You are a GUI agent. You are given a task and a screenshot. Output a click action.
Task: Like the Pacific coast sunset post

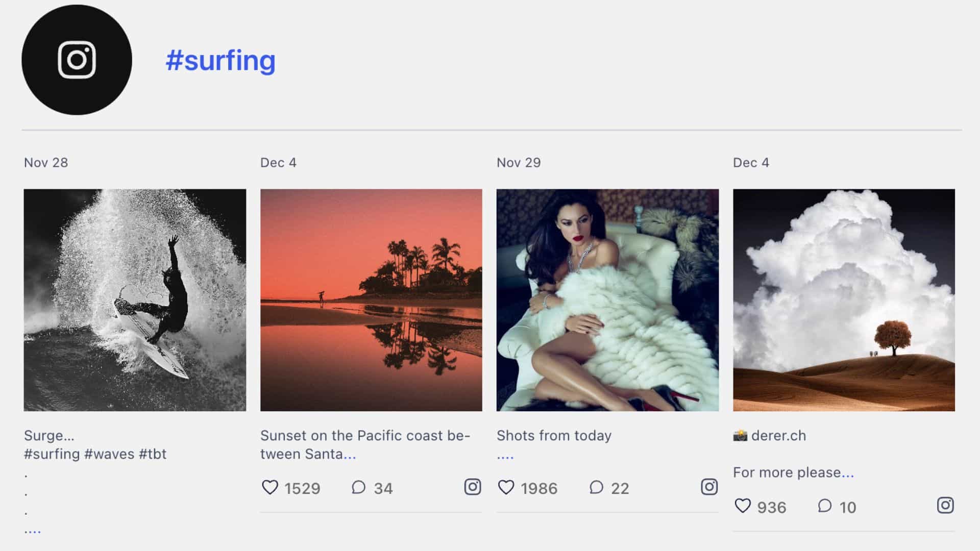(270, 488)
